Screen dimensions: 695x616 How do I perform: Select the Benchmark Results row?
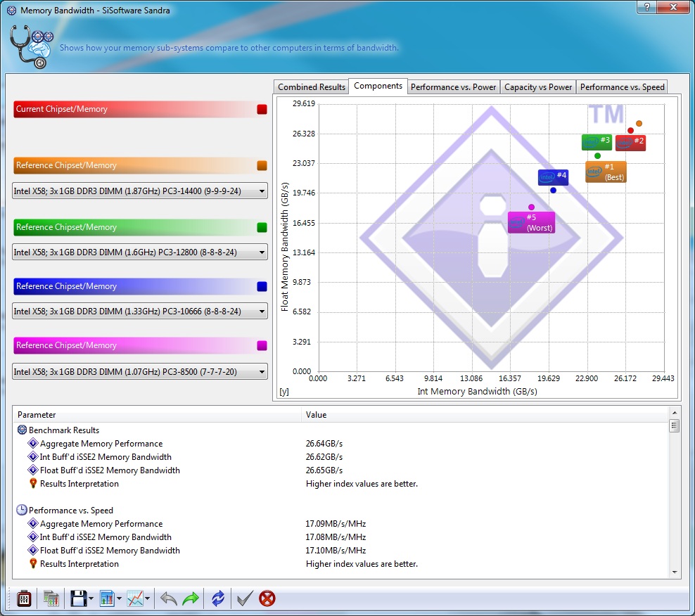[341, 430]
